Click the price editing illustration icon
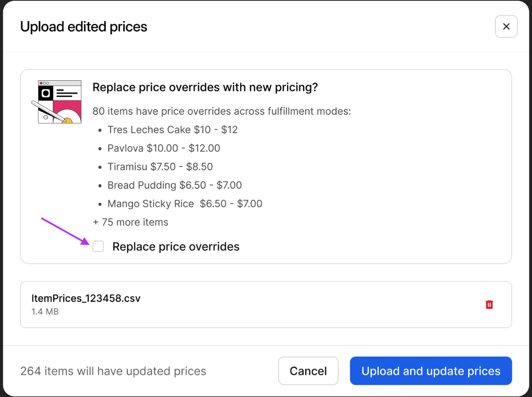 tap(60, 102)
